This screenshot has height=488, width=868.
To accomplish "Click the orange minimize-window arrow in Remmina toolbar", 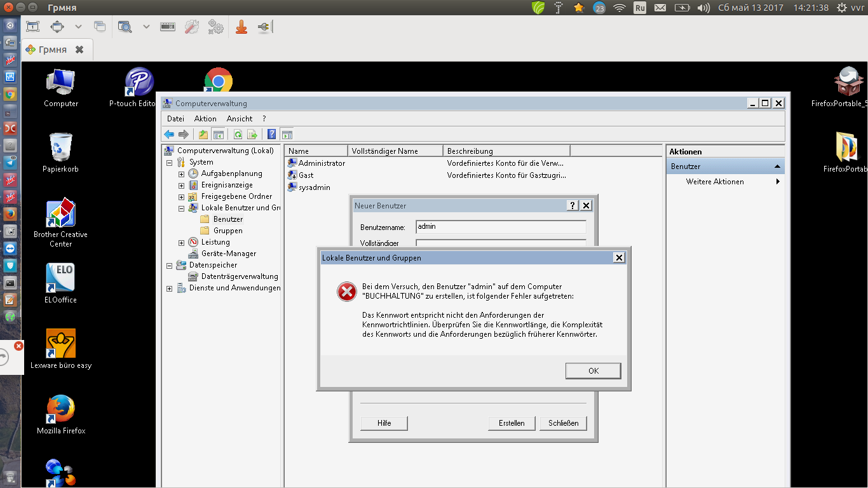I will [241, 27].
